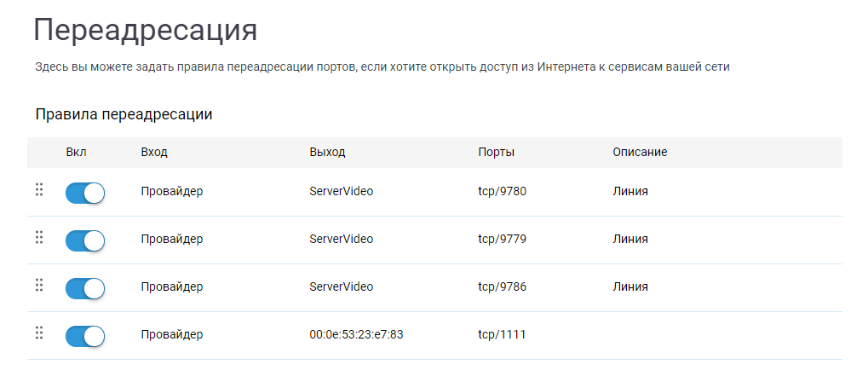
Task: Open the rule with port tcp/9779
Action: coord(434,240)
